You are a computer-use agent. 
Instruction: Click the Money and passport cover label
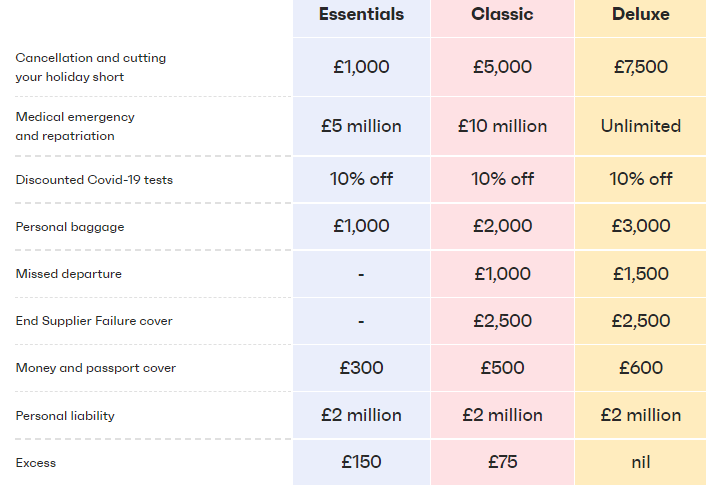(x=96, y=368)
